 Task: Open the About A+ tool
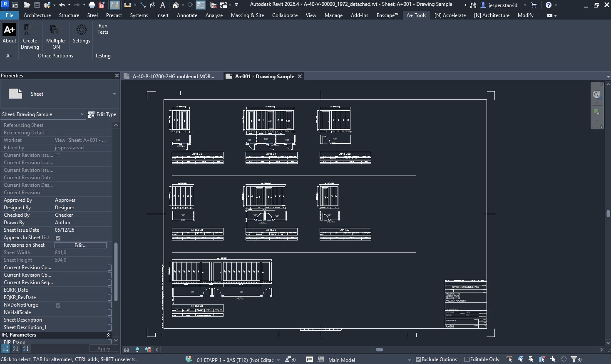tap(9, 34)
